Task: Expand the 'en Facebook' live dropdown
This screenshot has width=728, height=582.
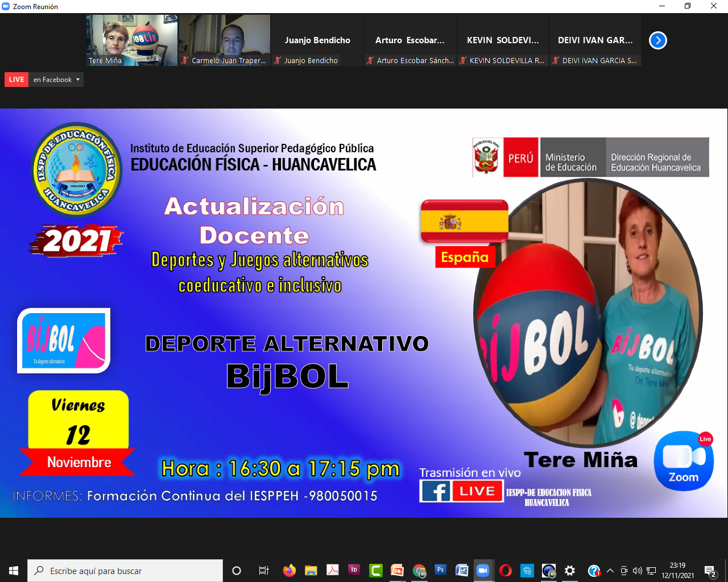Action: click(56, 80)
